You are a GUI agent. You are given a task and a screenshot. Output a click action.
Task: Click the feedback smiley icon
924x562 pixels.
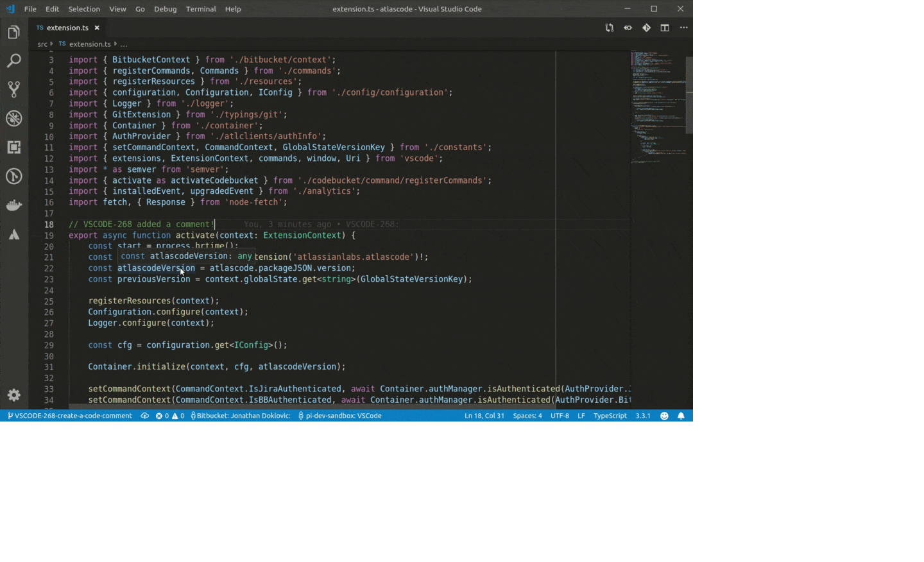pos(664,416)
